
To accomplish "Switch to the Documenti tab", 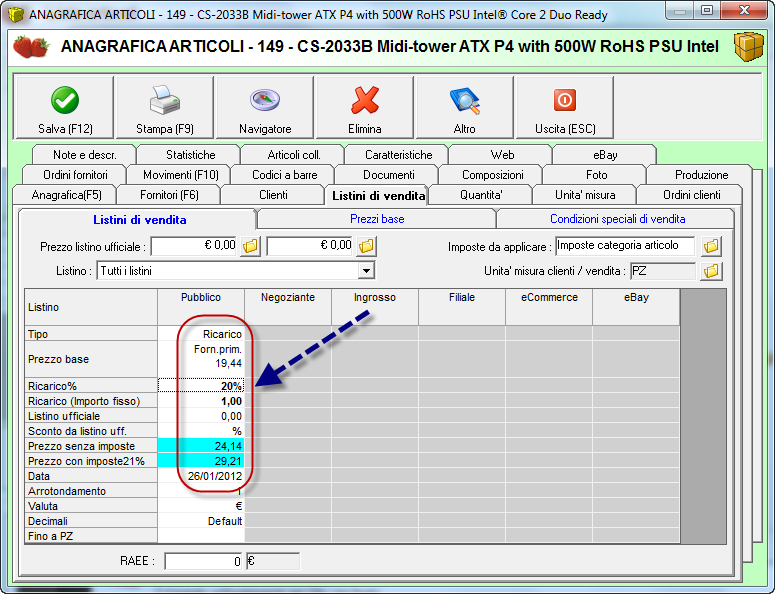I will pyautogui.click(x=388, y=175).
